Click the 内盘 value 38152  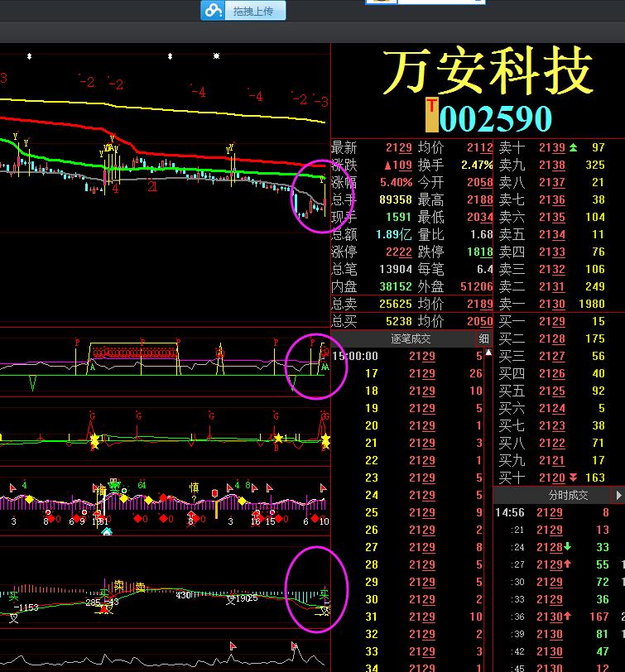point(395,286)
